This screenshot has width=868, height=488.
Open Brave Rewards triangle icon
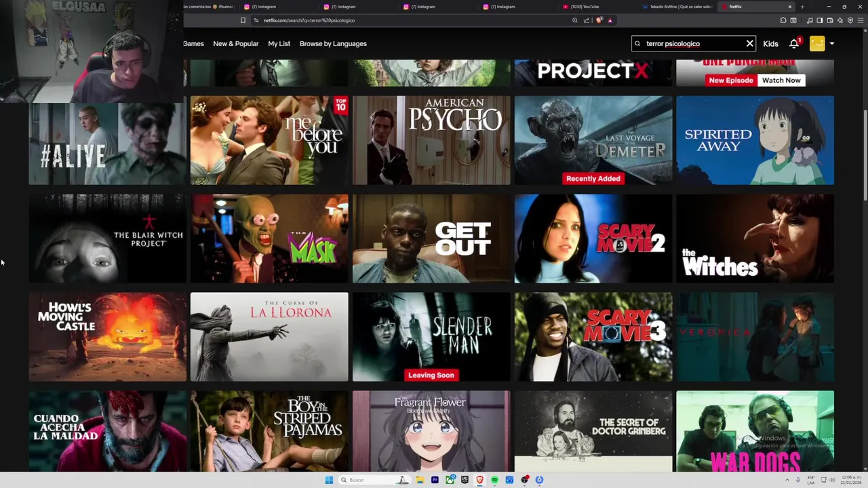coord(610,20)
